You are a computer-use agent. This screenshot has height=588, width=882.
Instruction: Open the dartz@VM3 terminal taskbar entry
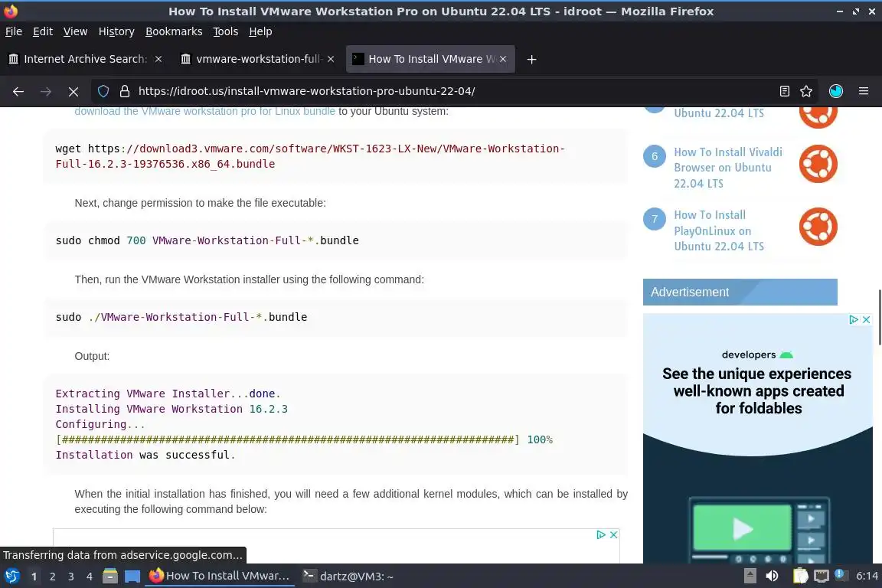(348, 577)
